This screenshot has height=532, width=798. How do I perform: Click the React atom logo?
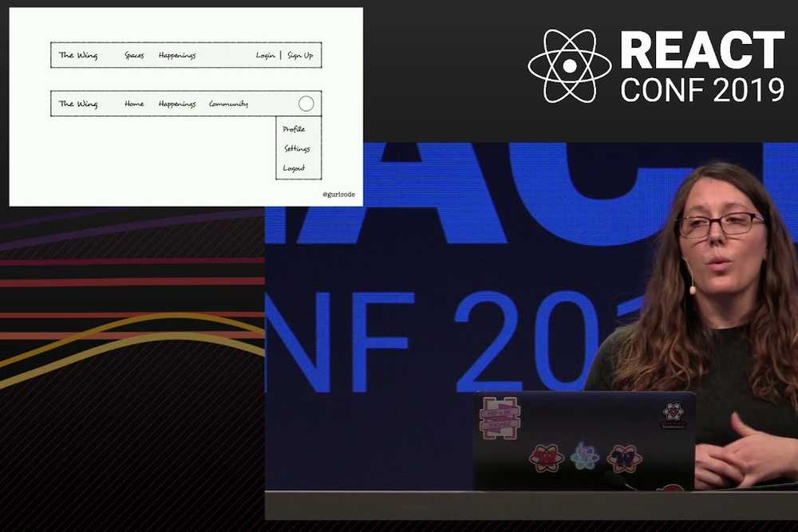tap(570, 65)
